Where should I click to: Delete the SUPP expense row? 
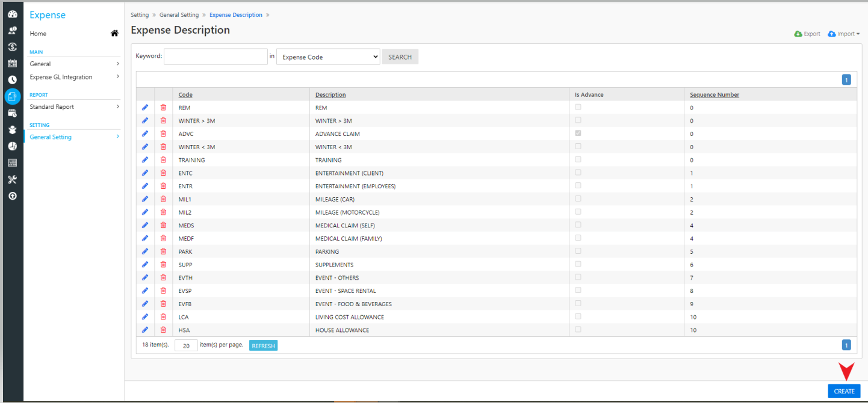(x=163, y=265)
